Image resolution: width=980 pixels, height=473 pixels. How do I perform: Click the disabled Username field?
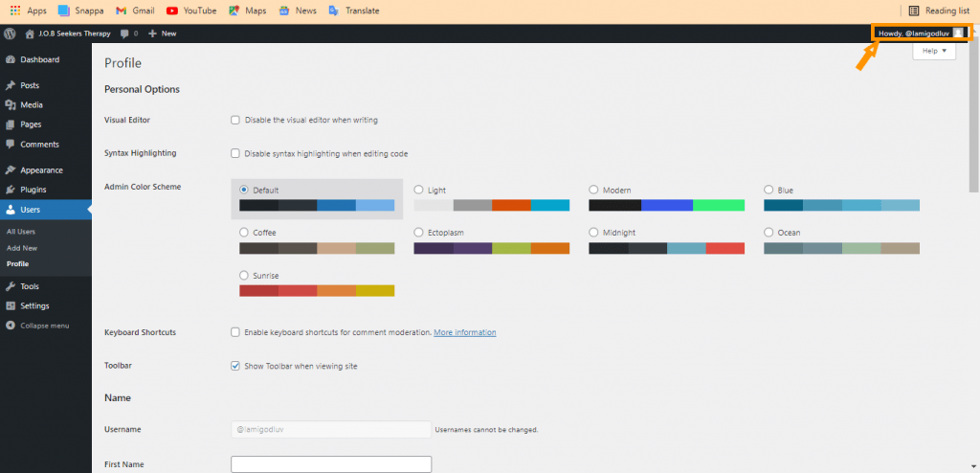pos(331,429)
